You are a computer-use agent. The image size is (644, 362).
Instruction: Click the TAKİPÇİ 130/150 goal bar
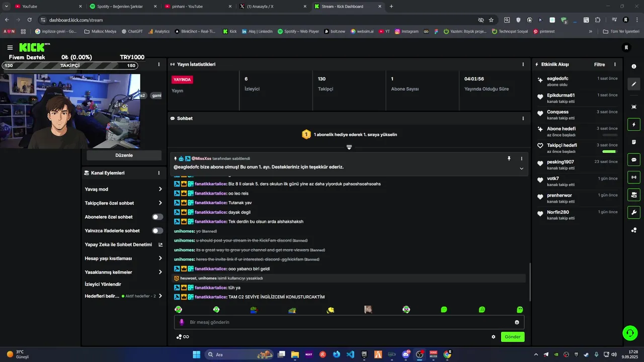pyautogui.click(x=69, y=65)
